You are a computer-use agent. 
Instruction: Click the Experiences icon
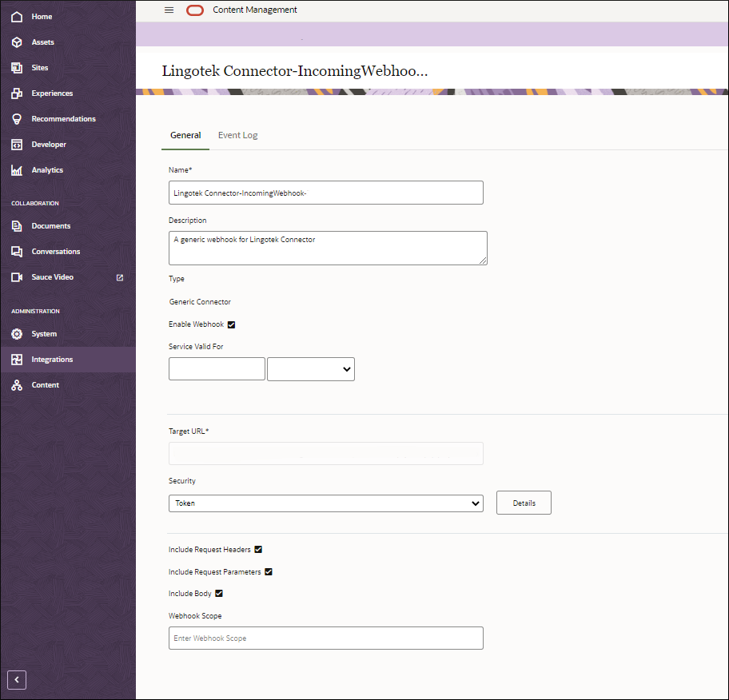point(17,93)
